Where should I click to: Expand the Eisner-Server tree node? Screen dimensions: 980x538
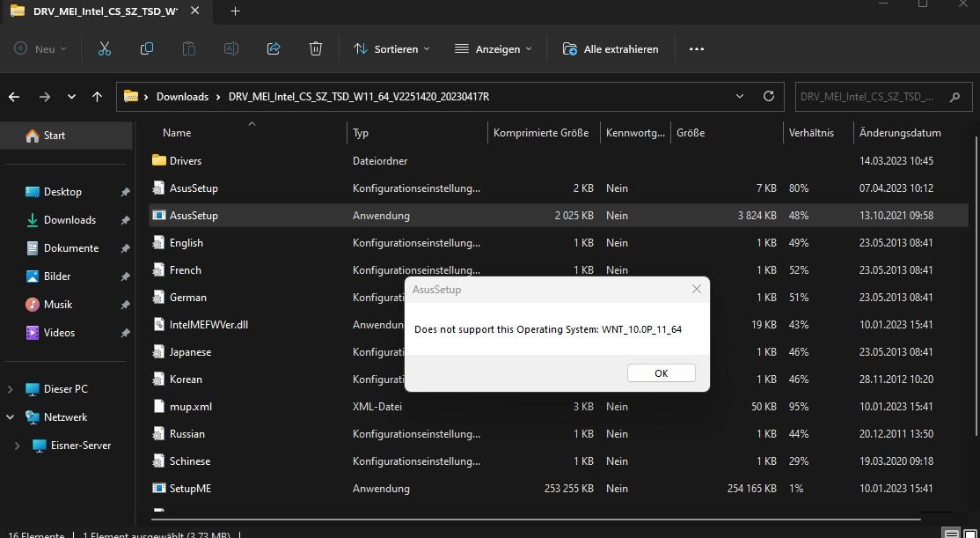pos(17,446)
